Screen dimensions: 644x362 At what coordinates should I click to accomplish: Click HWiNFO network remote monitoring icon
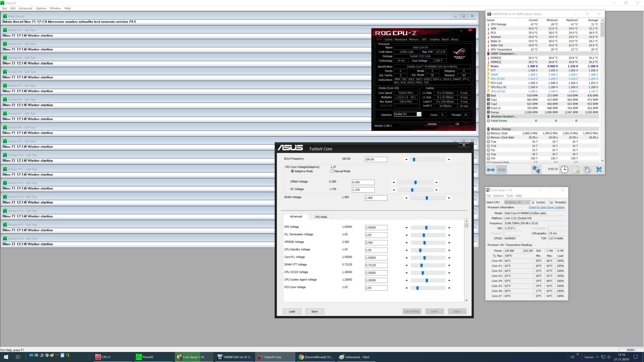click(536, 170)
